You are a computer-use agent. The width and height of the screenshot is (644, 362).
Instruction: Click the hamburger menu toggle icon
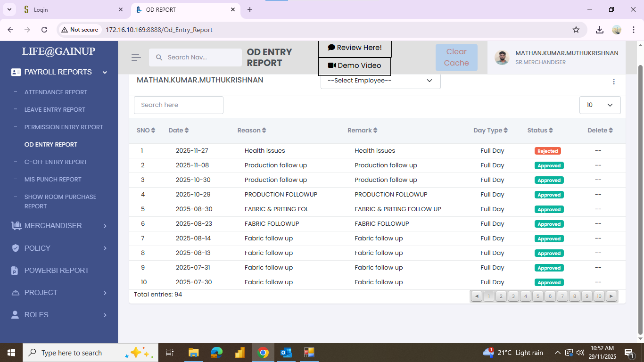(136, 58)
